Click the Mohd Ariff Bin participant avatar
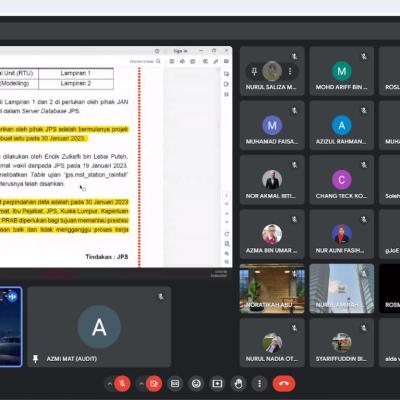The image size is (400, 400). click(341, 71)
